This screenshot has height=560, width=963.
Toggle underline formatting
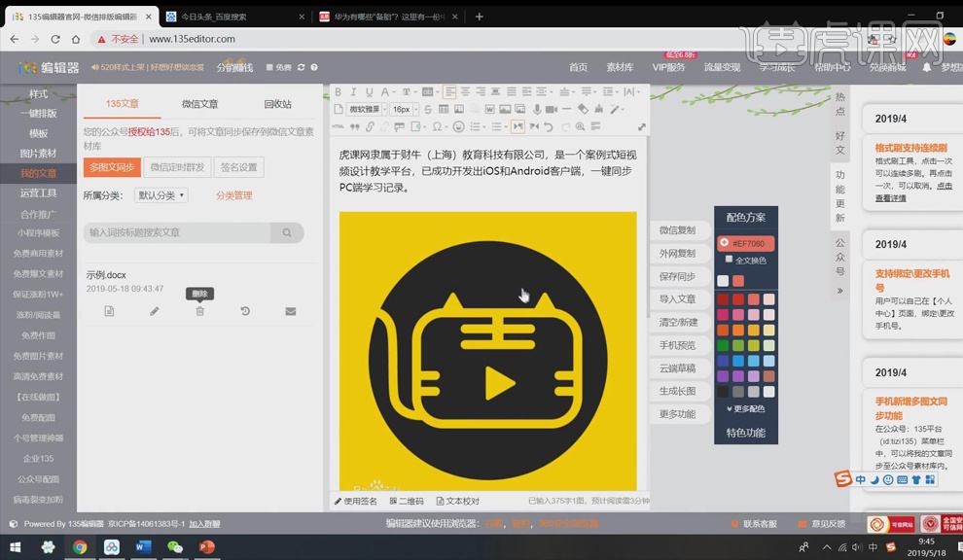pyautogui.click(x=370, y=90)
